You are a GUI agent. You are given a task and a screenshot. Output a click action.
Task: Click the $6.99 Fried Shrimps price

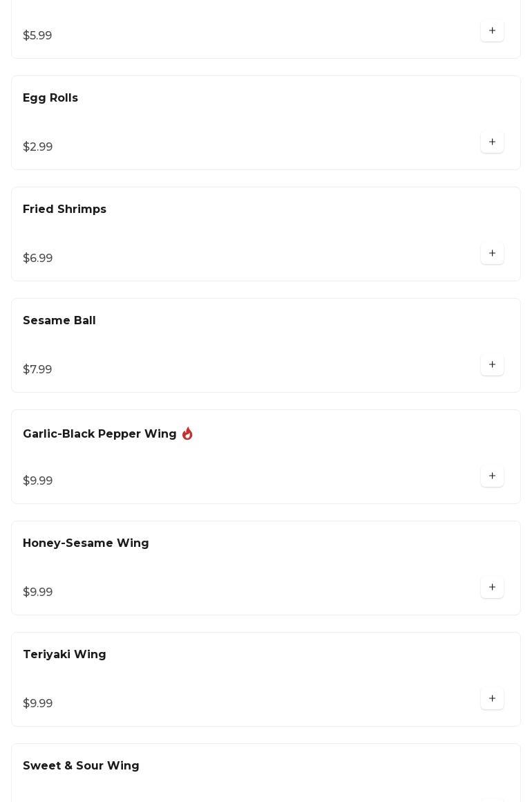[x=38, y=258]
